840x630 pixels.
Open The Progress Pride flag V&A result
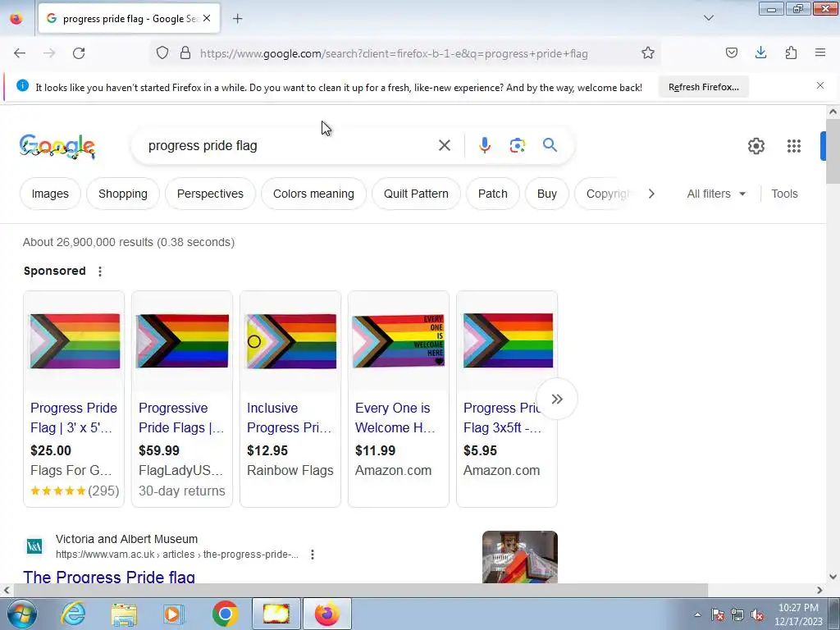tap(109, 577)
